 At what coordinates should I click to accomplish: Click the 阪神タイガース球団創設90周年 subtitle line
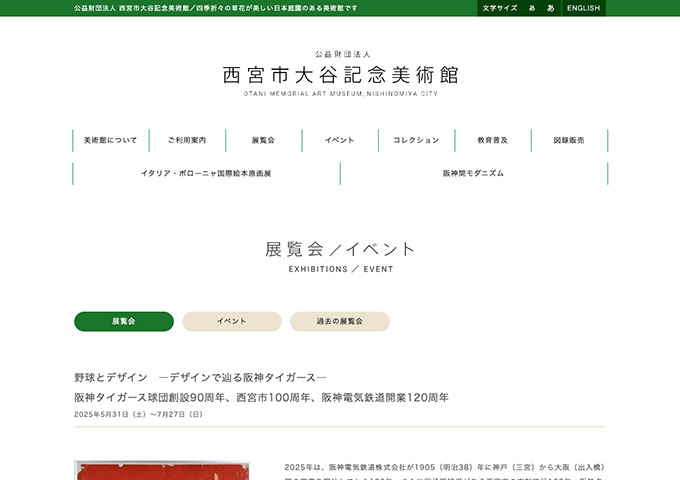click(261, 397)
